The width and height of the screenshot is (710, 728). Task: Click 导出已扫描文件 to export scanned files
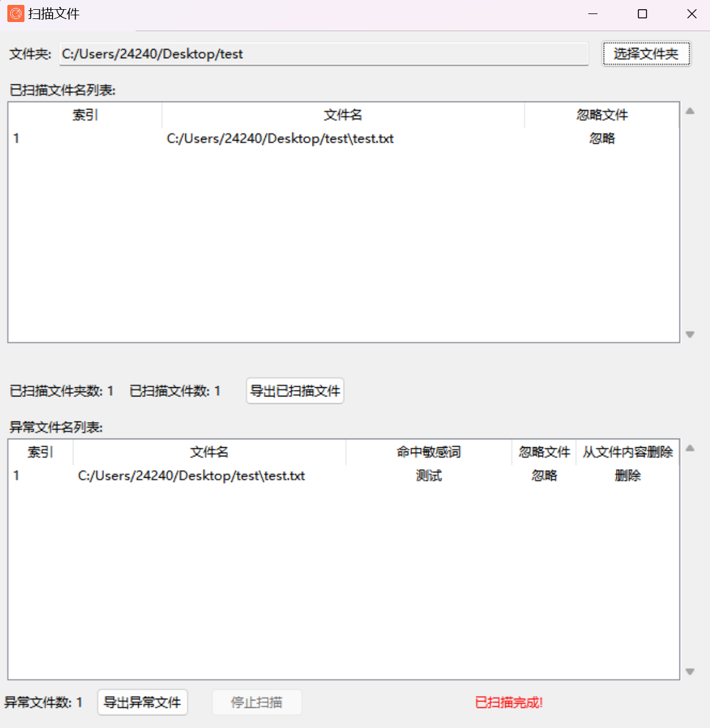295,391
